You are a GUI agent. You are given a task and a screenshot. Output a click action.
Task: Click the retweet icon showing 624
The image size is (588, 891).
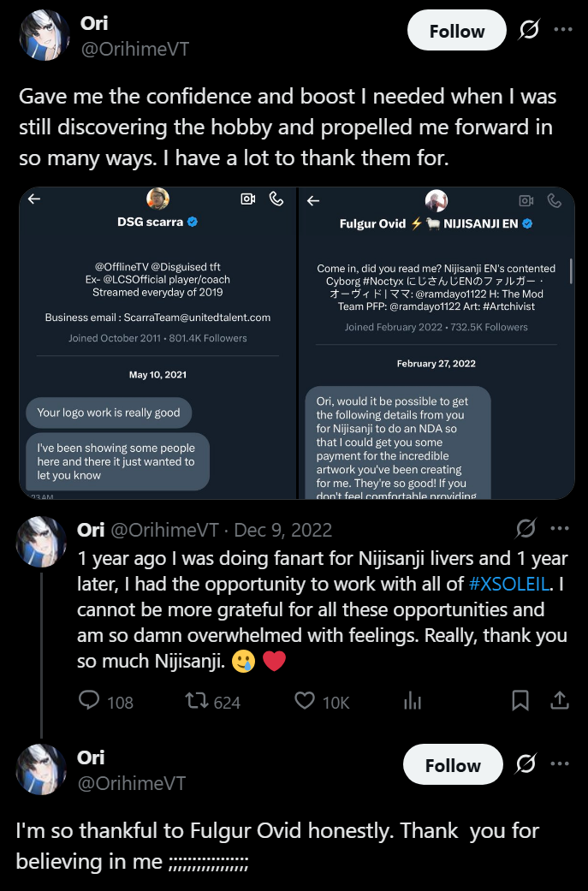tap(197, 701)
